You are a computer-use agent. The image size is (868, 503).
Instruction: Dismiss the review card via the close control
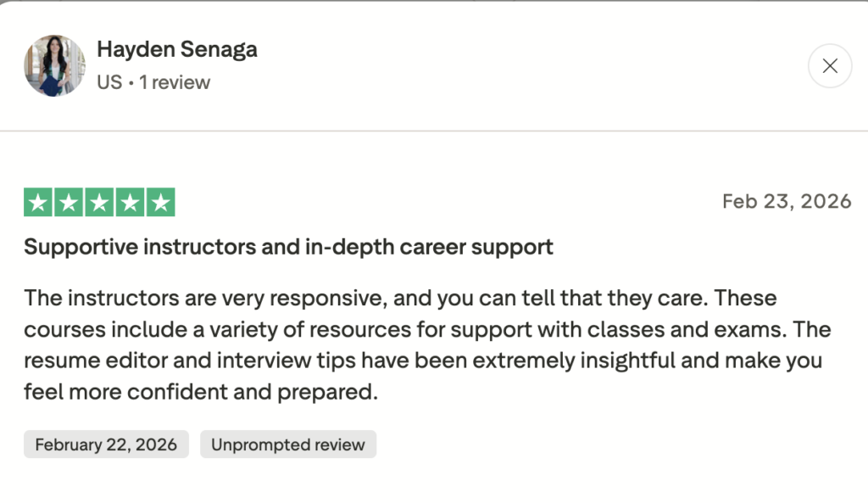click(x=829, y=65)
